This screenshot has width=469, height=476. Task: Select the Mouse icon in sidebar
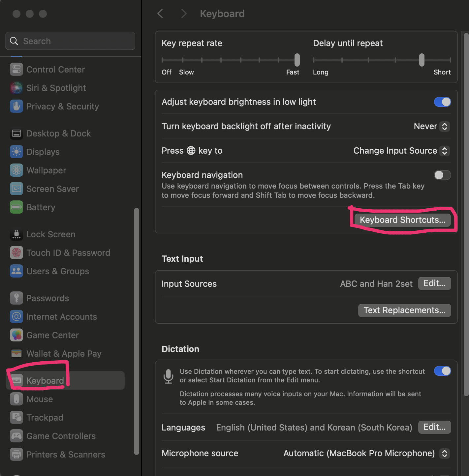coord(16,399)
